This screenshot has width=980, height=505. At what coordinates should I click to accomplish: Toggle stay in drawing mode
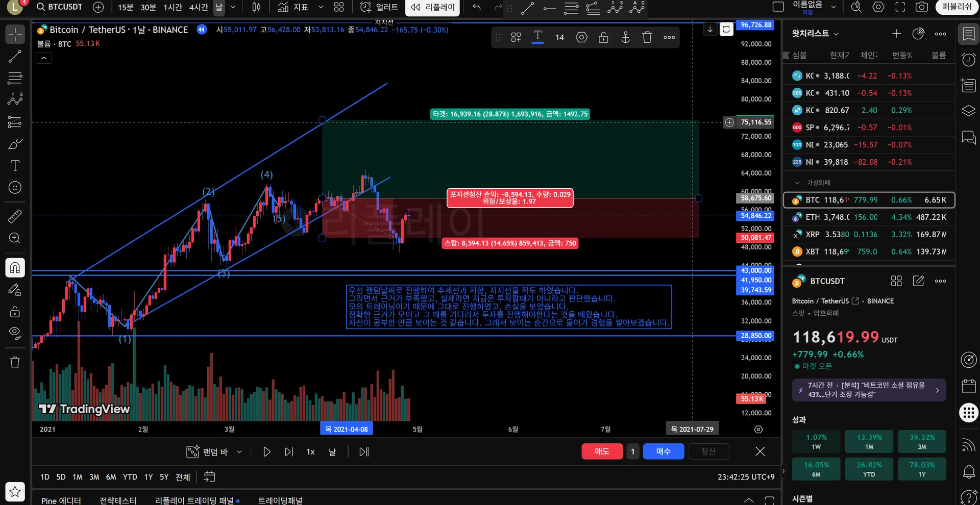(x=15, y=290)
